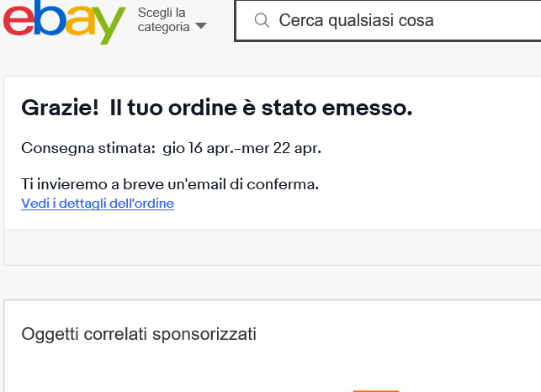Click the magnifying glass search icon

click(262, 20)
